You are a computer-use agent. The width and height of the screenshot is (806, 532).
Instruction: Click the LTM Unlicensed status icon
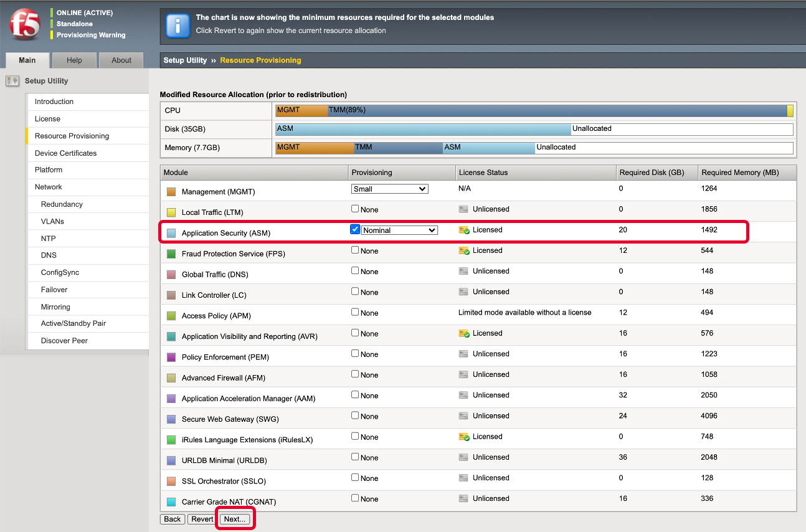tap(463, 209)
